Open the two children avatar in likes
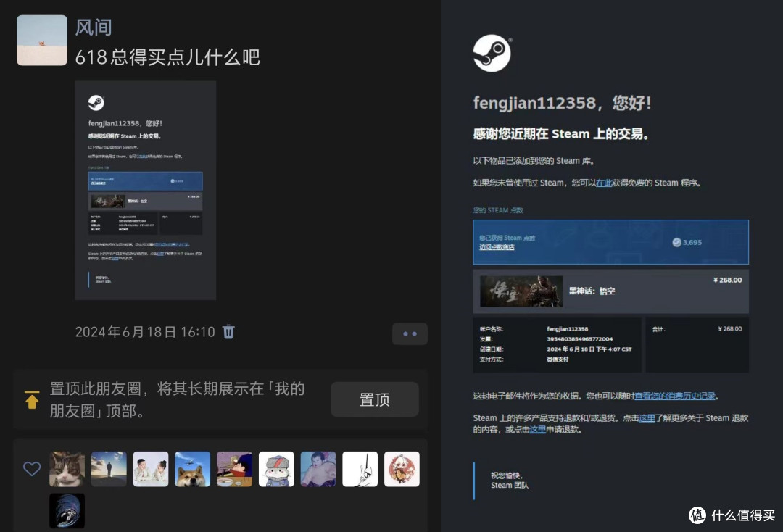This screenshot has height=532, width=783. click(151, 469)
